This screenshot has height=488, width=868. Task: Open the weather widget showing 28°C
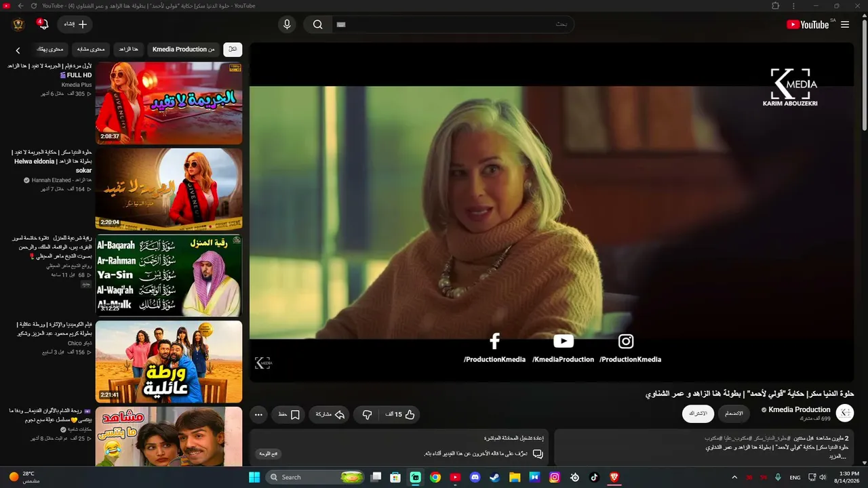tap(24, 477)
